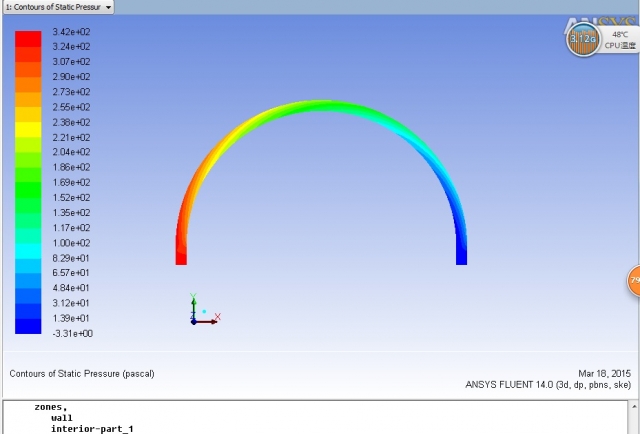Click the green top of the pipe arc
This screenshot has width=640, height=434.
pyautogui.click(x=320, y=106)
